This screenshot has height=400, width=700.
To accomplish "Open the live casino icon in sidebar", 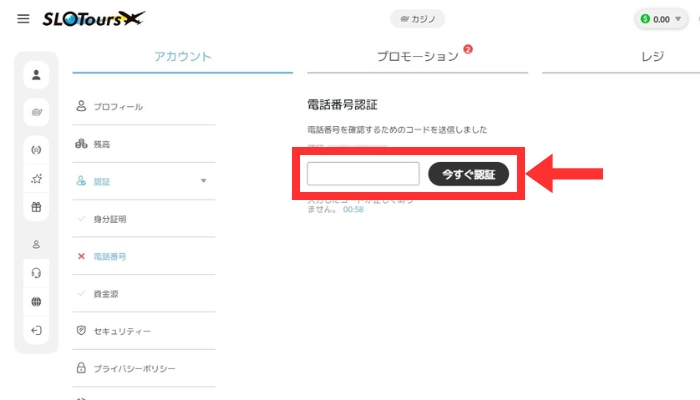I will pyautogui.click(x=36, y=150).
